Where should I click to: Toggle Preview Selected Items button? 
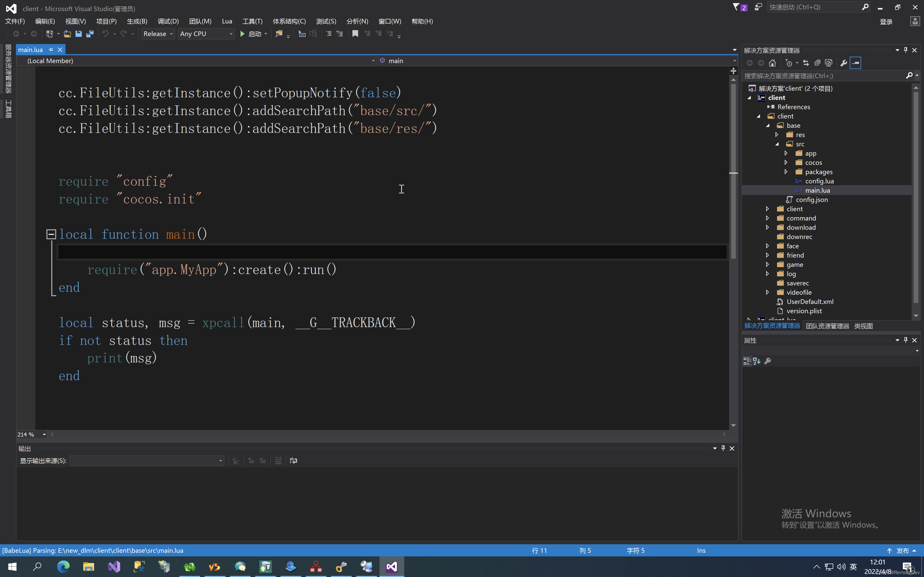[x=856, y=63]
